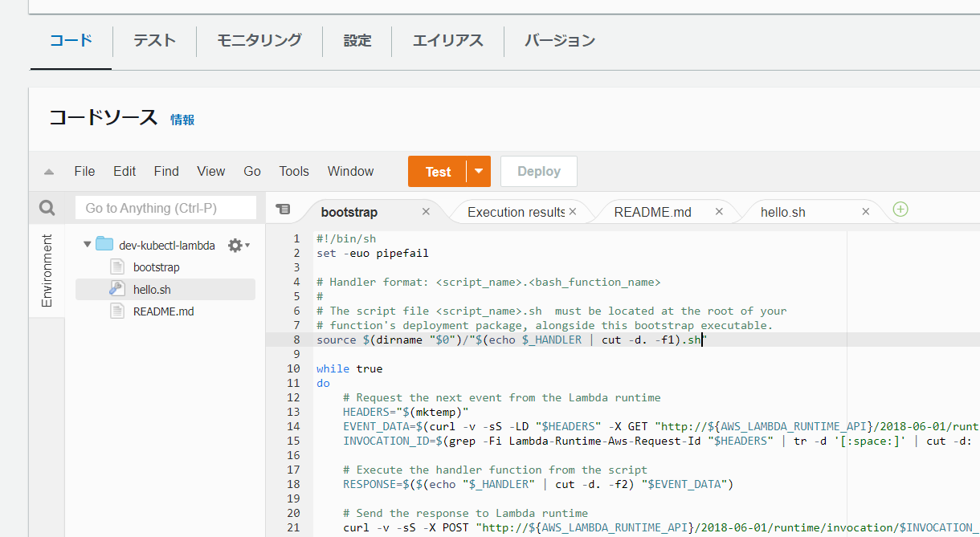Click the search magnifier icon in sidebar
Screen dimensions: 980x537
tap(47, 209)
